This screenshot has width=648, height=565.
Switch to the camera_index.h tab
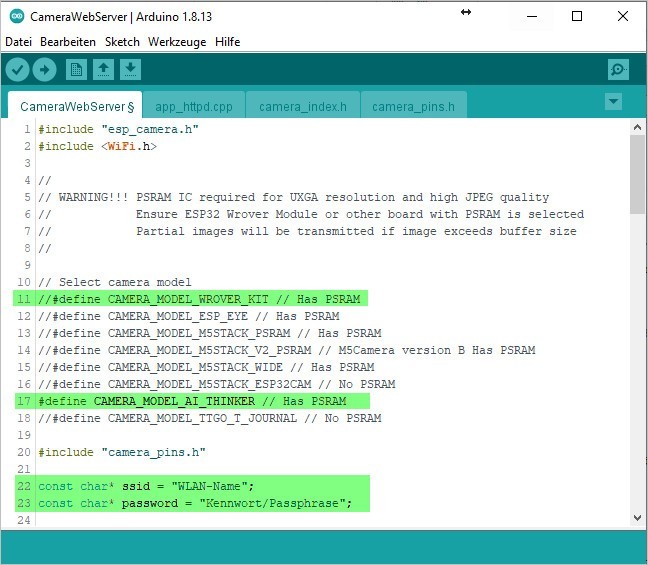click(x=302, y=106)
